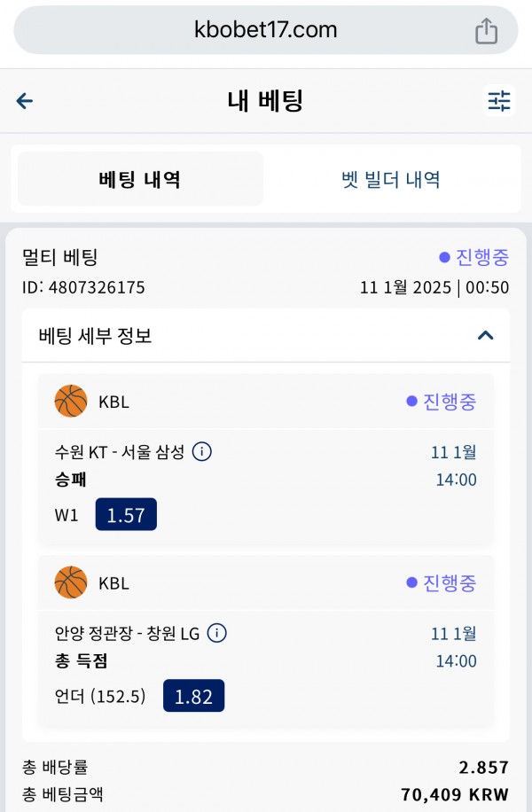
Task: Collapse the 베팅 세부 정보 chevron
Action: (485, 336)
